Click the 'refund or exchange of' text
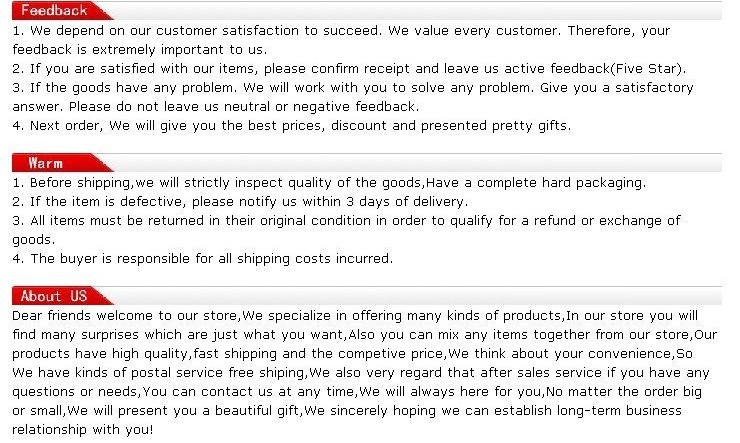The width and height of the screenshot is (740, 443). click(607, 221)
